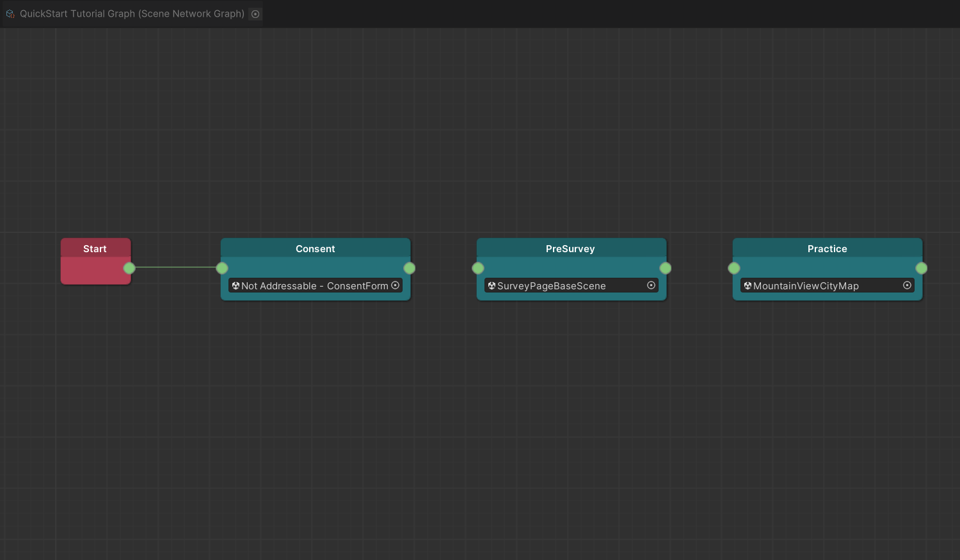This screenshot has height=560, width=960.
Task: Click the scene icon in ConsentForm field
Action: point(236,285)
